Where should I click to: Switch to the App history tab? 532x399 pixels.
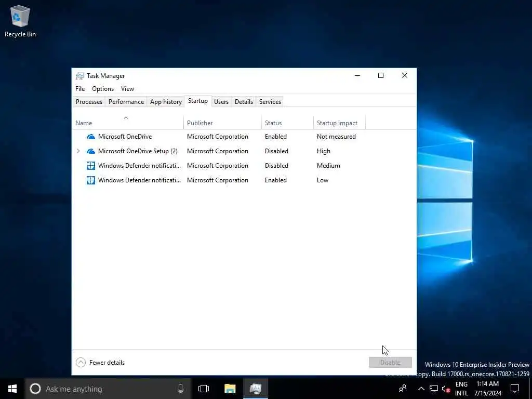pyautogui.click(x=166, y=102)
